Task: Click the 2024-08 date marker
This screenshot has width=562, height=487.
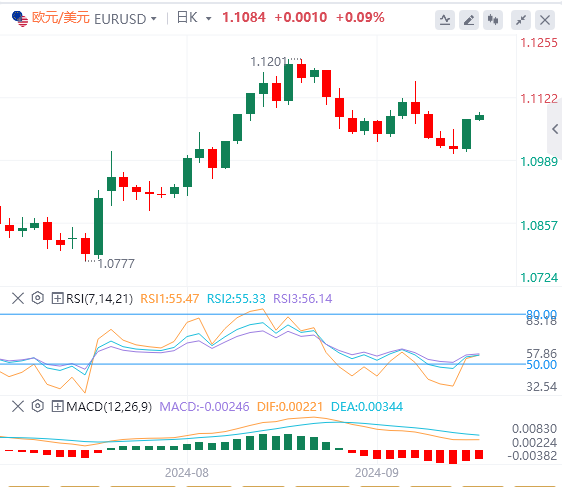Action: (187, 473)
